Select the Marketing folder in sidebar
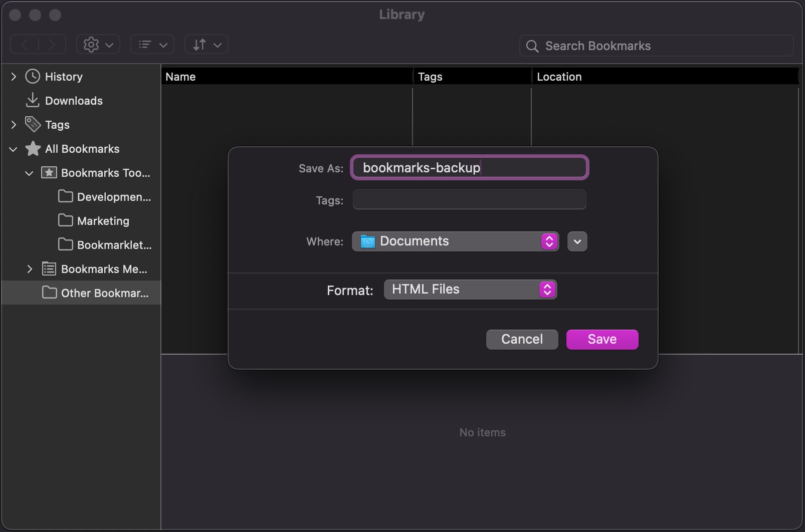 [x=102, y=220]
